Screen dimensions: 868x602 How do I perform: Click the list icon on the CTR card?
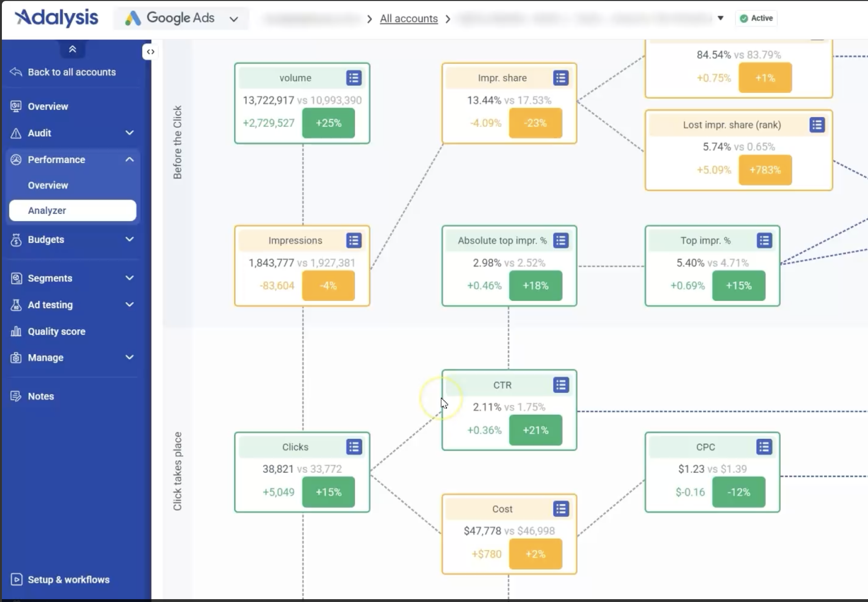pos(561,385)
